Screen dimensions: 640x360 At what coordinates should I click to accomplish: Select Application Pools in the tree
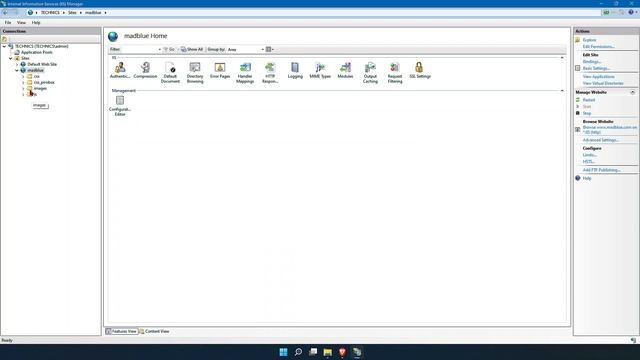coord(37,52)
